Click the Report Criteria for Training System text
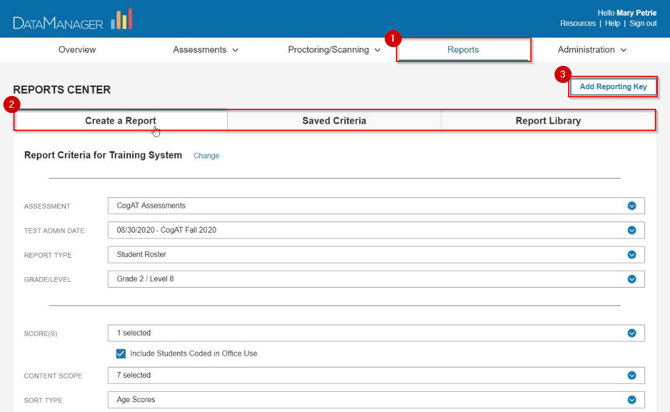 tap(103, 155)
